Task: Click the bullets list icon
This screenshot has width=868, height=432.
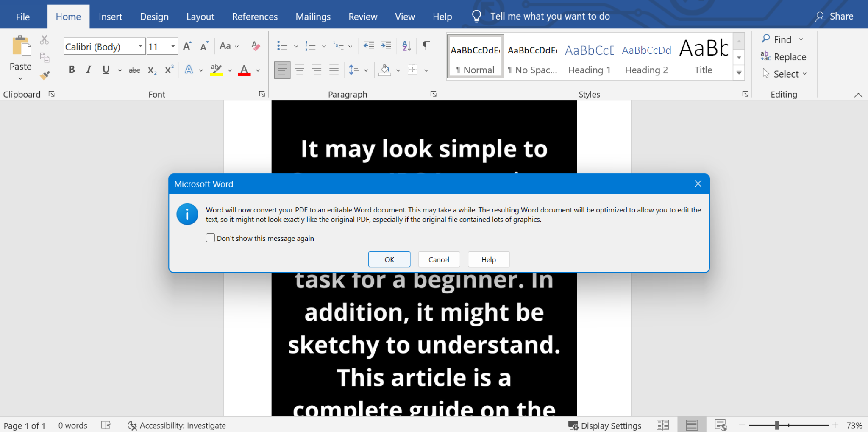Action: pyautogui.click(x=282, y=46)
